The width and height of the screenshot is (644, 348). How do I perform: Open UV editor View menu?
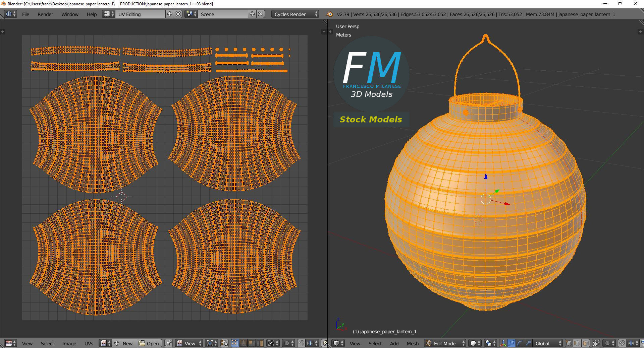(27, 344)
